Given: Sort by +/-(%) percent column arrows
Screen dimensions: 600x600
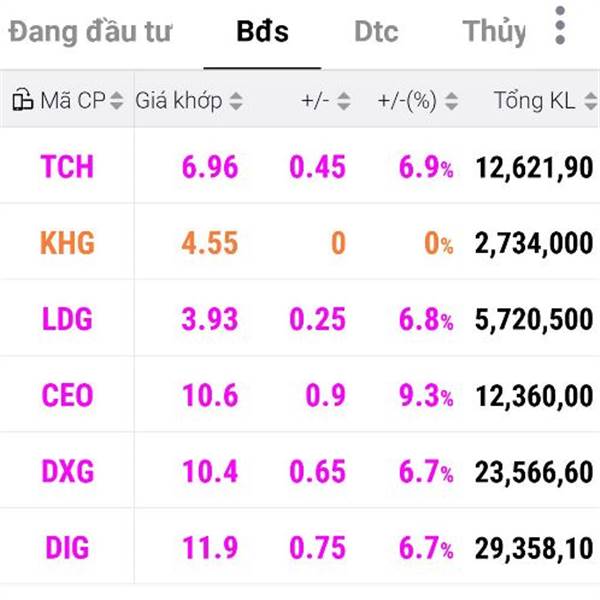Looking at the screenshot, I should (451, 100).
